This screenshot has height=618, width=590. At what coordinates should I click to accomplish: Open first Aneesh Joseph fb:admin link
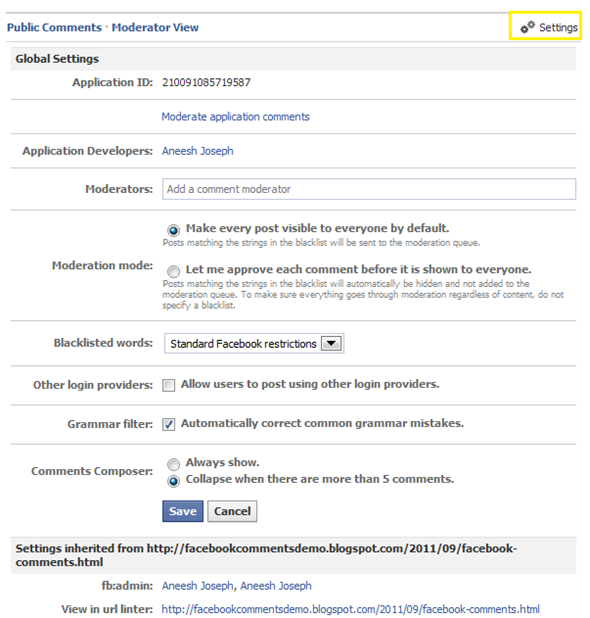coord(197,586)
